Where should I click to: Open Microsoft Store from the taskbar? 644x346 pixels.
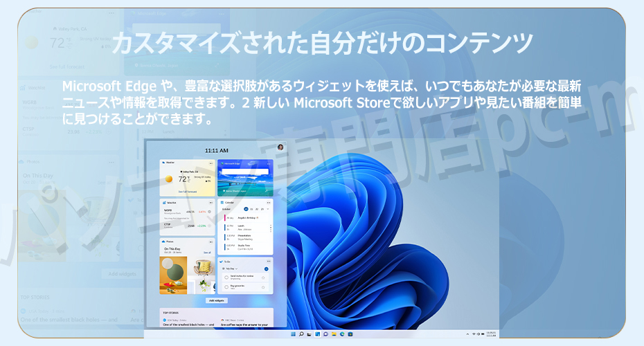tap(350, 334)
